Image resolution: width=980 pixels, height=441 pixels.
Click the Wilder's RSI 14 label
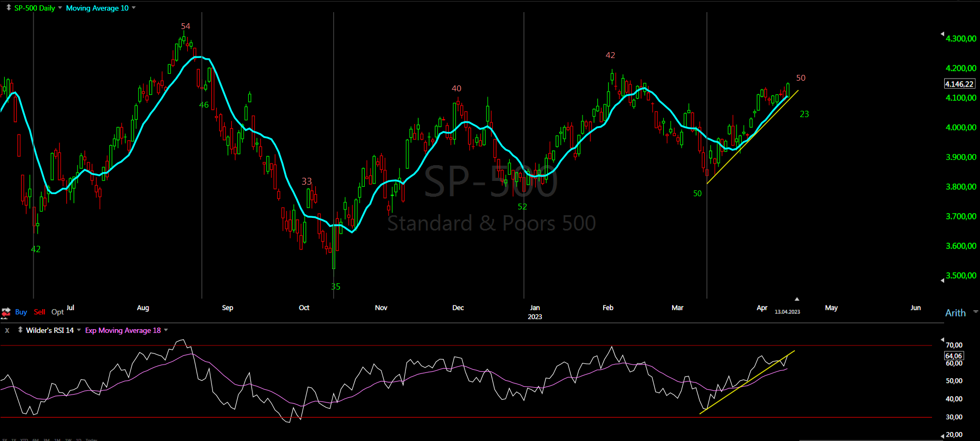(x=50, y=330)
